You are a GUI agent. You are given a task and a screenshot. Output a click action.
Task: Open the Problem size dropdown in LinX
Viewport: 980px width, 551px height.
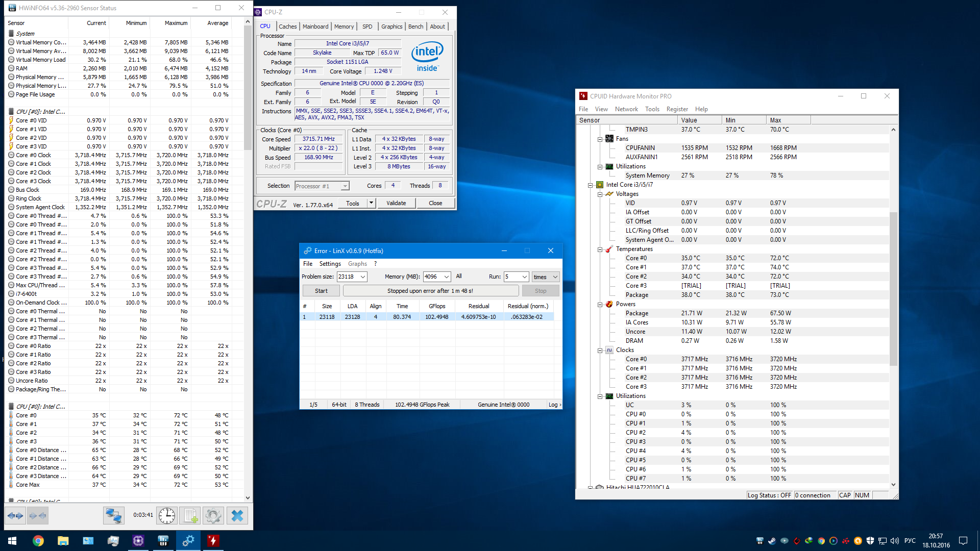pos(363,277)
